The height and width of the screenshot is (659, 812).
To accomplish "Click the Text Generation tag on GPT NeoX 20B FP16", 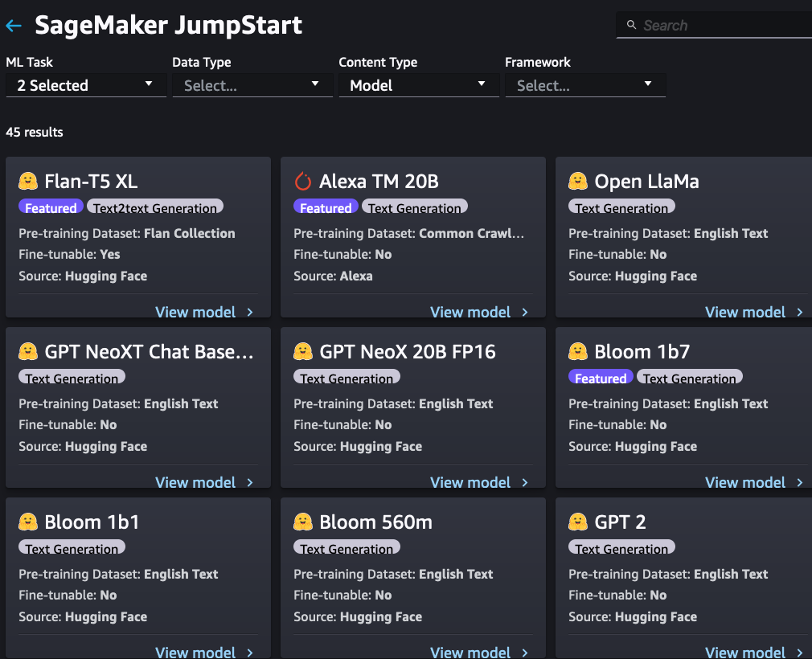I will pyautogui.click(x=347, y=377).
